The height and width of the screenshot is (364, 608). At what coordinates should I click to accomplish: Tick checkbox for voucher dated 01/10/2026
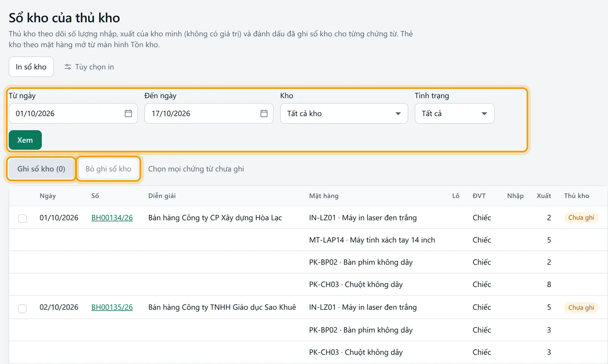(x=22, y=218)
